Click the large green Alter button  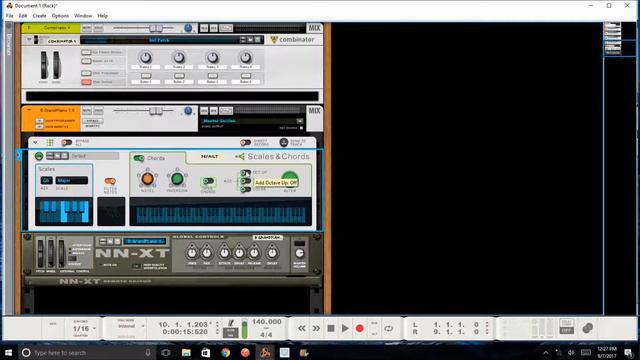[x=289, y=179]
